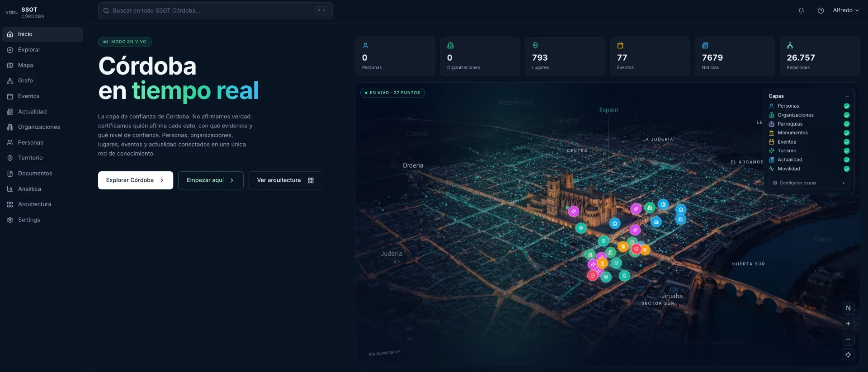
Task: Click the Eventos calendar icon in stats
Action: point(620,46)
